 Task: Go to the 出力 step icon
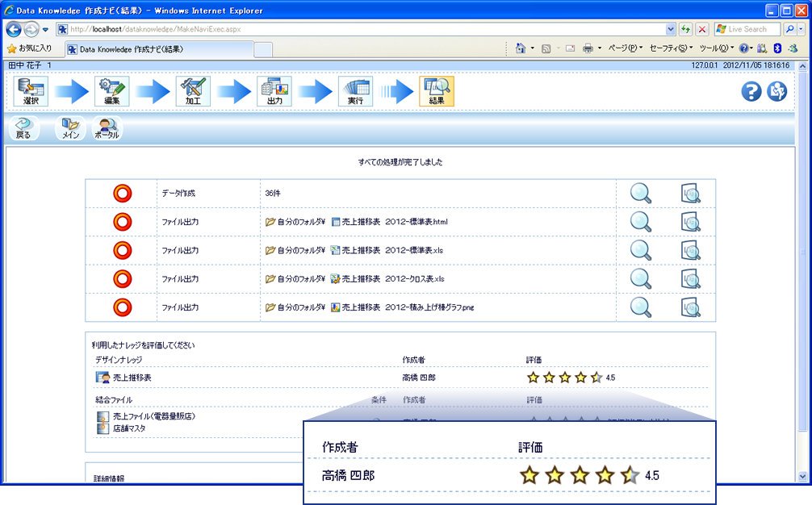pyautogui.click(x=274, y=91)
